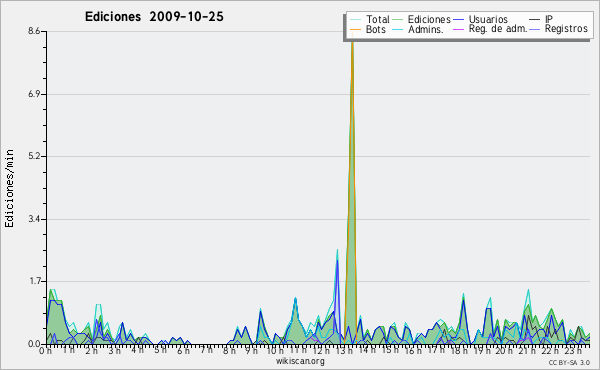The height and width of the screenshot is (370, 600).
Task: Click the 'Bots' legend label
Action: [376, 29]
